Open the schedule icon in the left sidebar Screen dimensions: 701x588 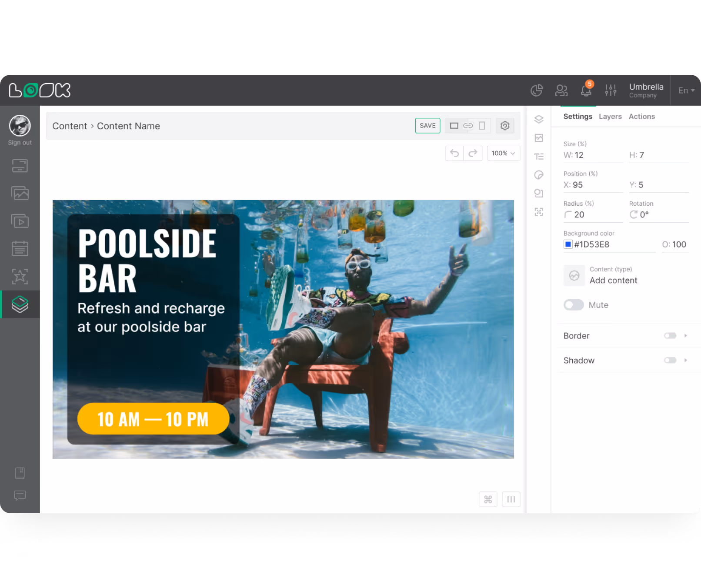20,248
